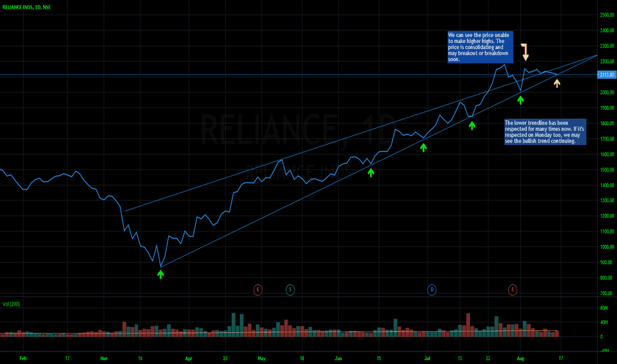The width and height of the screenshot is (617, 364).
Task: Click the 22 date label on the time axis
Action: pos(488,358)
